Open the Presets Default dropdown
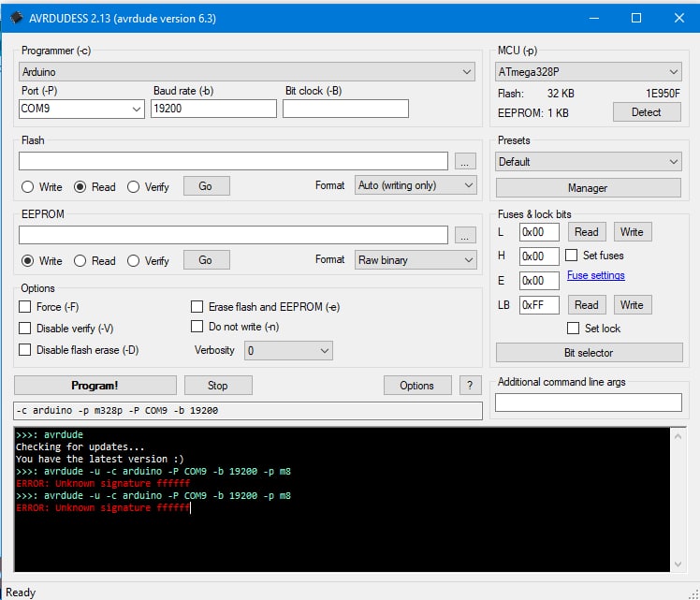This screenshot has height=600, width=700. 588,162
